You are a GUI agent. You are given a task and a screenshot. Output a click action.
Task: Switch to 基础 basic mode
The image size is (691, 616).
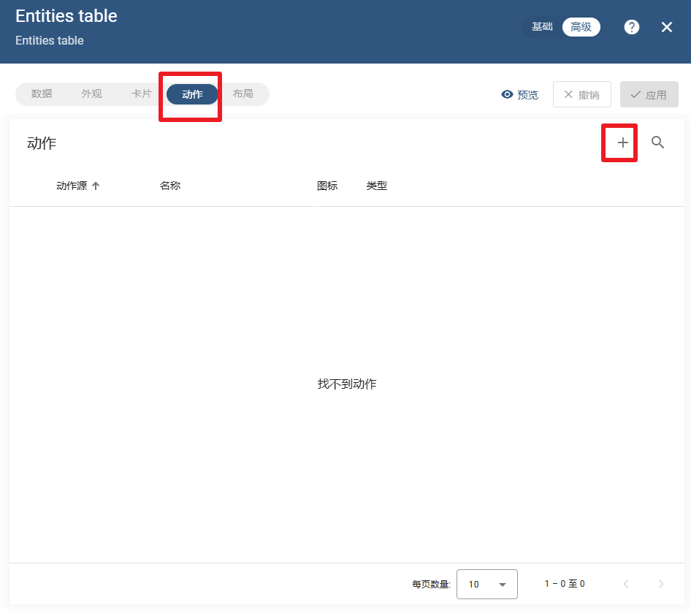[541, 27]
